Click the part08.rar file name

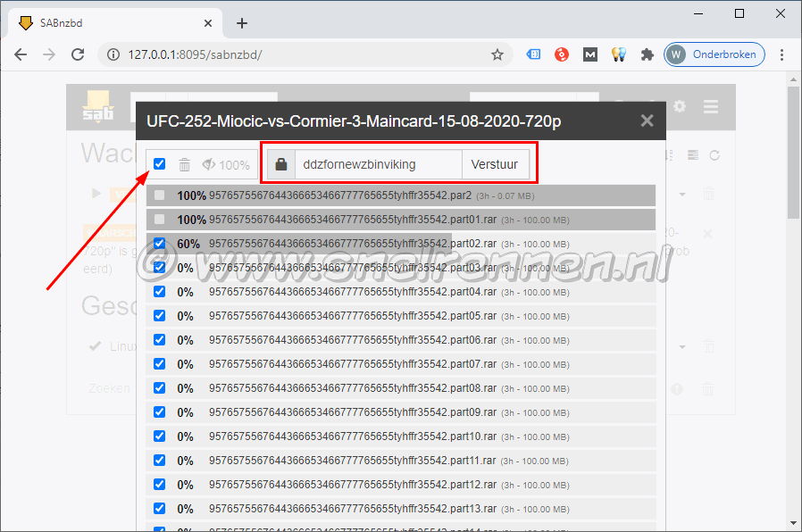[x=353, y=388]
